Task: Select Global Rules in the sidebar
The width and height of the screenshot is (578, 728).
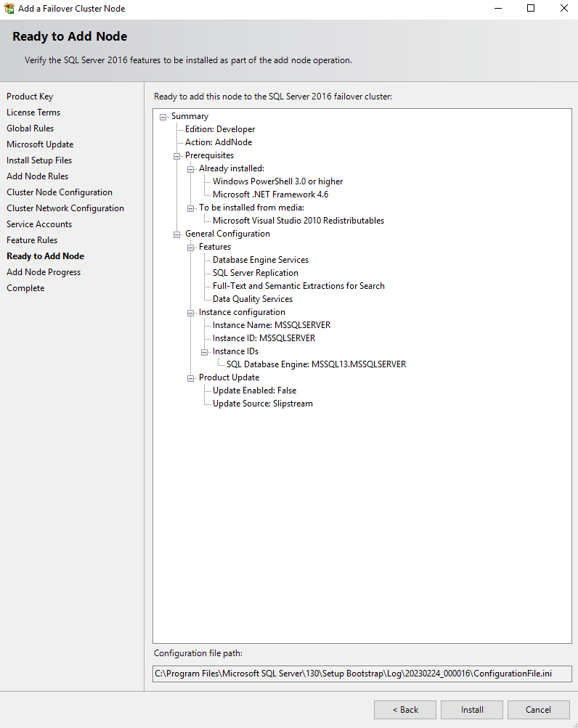Action: (x=30, y=128)
